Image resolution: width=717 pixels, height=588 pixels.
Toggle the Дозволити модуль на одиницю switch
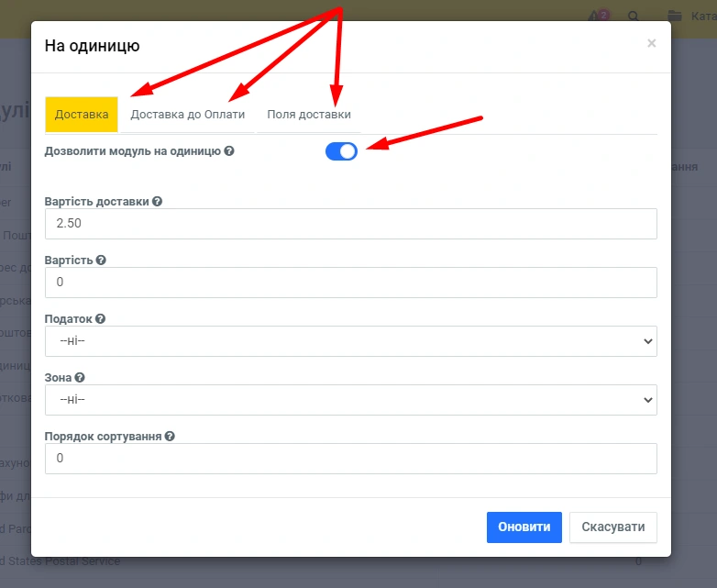pyautogui.click(x=341, y=151)
